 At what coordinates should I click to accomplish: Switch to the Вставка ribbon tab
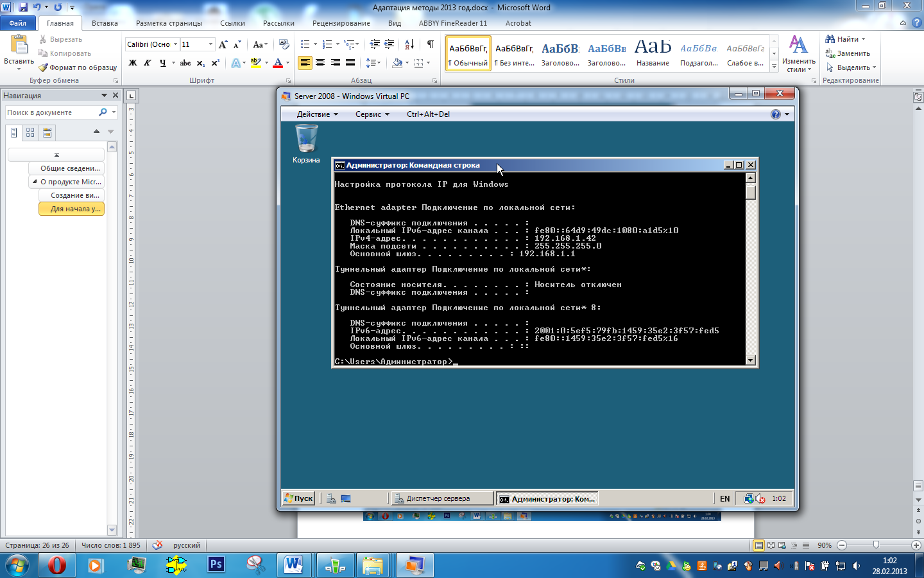point(105,23)
